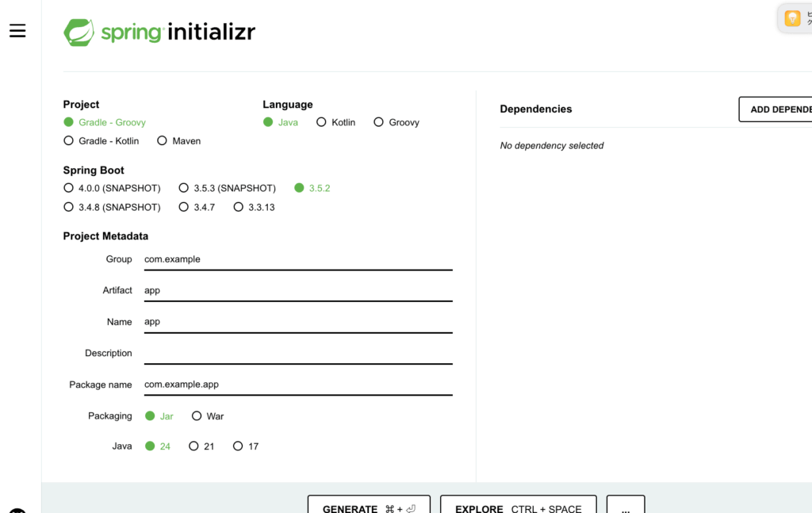The width and height of the screenshot is (812, 513).
Task: Click the Generate button
Action: [369, 504]
